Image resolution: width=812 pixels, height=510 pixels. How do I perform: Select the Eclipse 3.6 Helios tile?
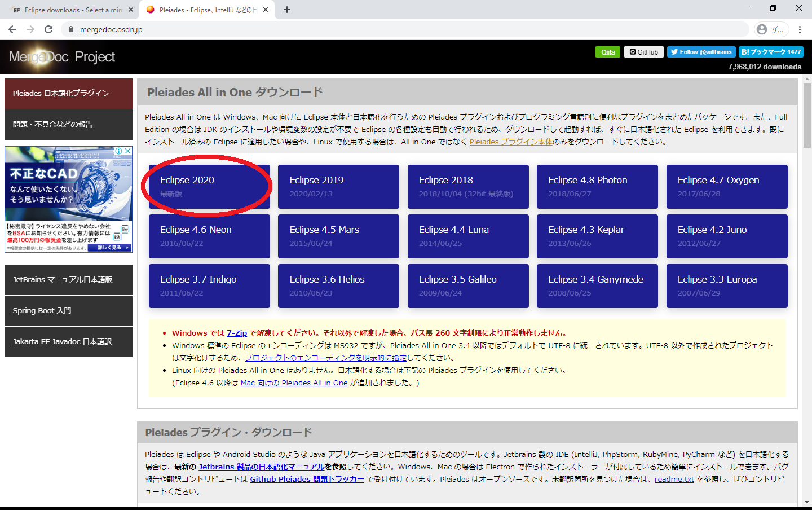coord(338,286)
